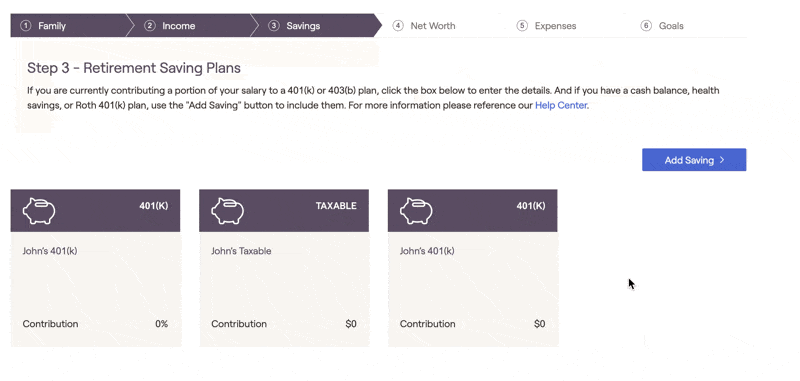Click piggy bank icon on Taxable card
Viewport: 800px width, 381px height.
click(x=228, y=211)
